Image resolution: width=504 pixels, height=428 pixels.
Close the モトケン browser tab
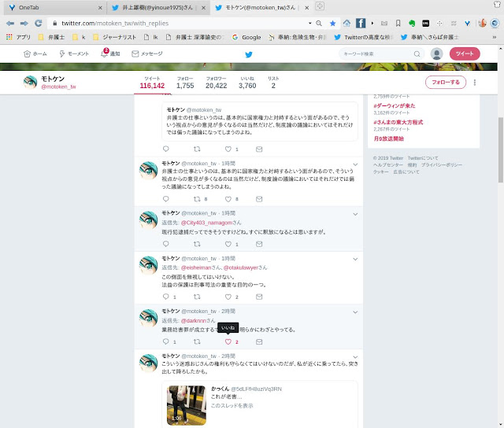[x=306, y=8]
